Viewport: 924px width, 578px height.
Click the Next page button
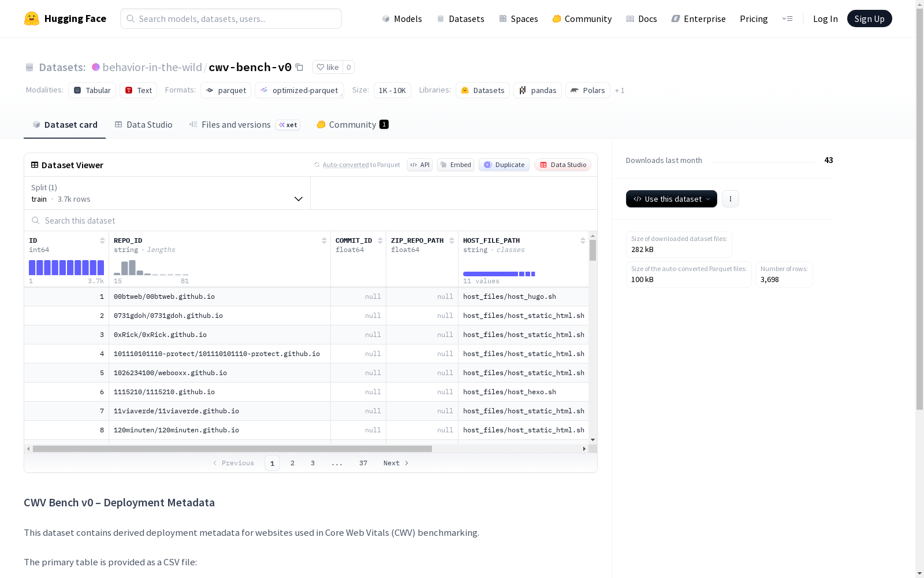396,463
